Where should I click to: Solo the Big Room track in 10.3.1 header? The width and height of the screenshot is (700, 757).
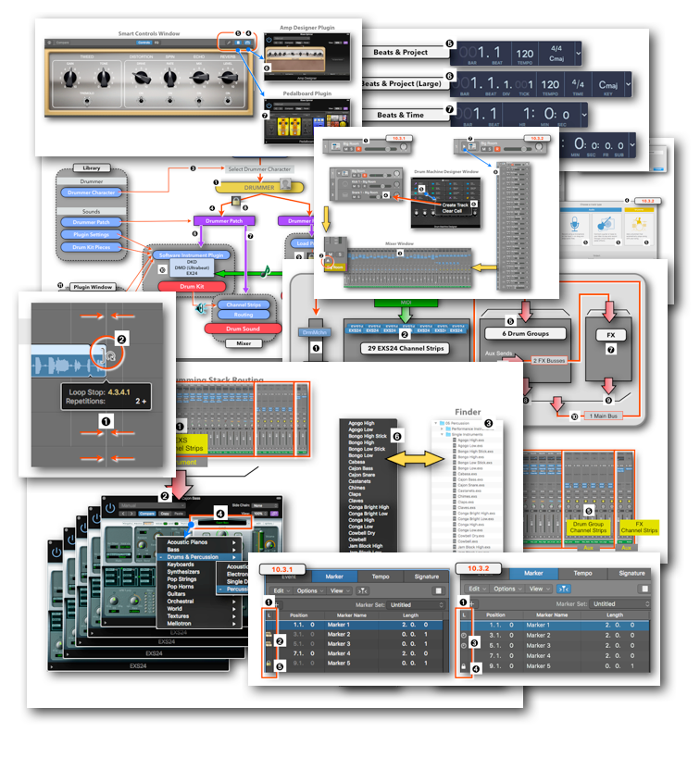point(352,149)
